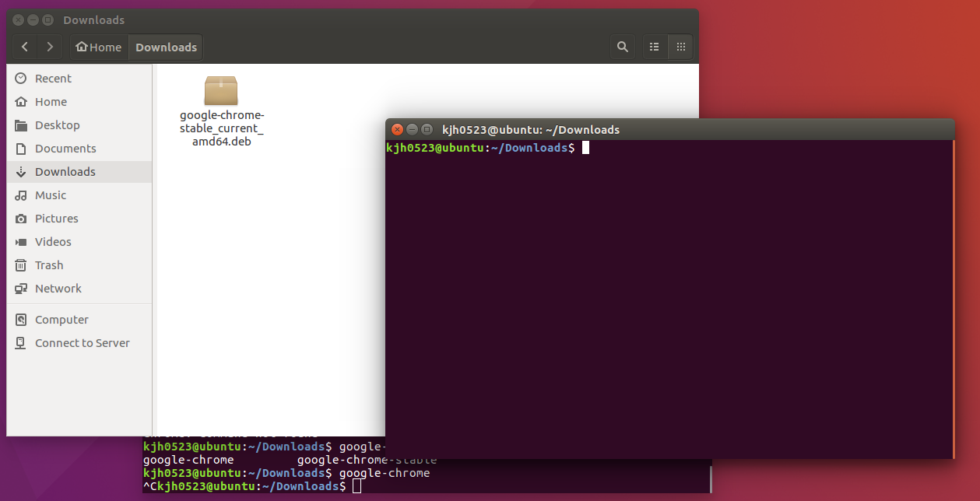Viewport: 980px width, 501px height.
Task: Open Computer in the sidebar
Action: click(79, 320)
